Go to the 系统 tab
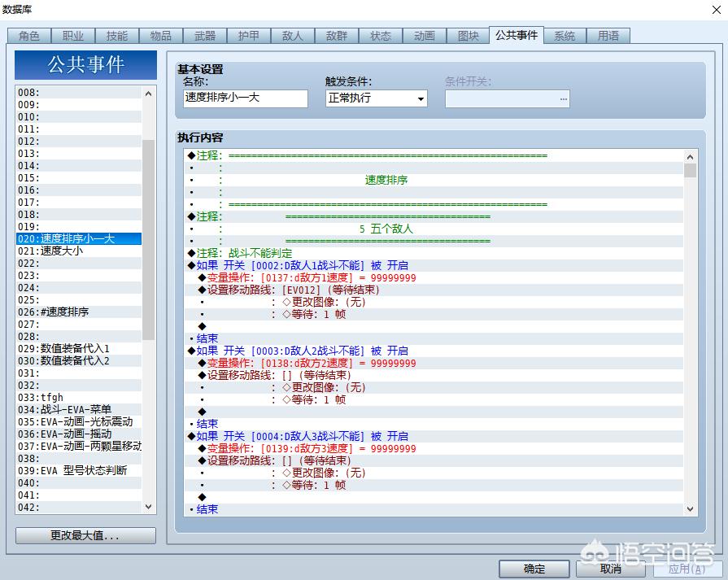The height and width of the screenshot is (580, 728). coord(565,36)
